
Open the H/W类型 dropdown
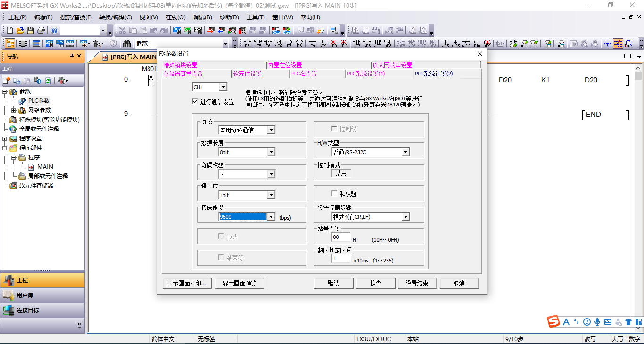405,152
